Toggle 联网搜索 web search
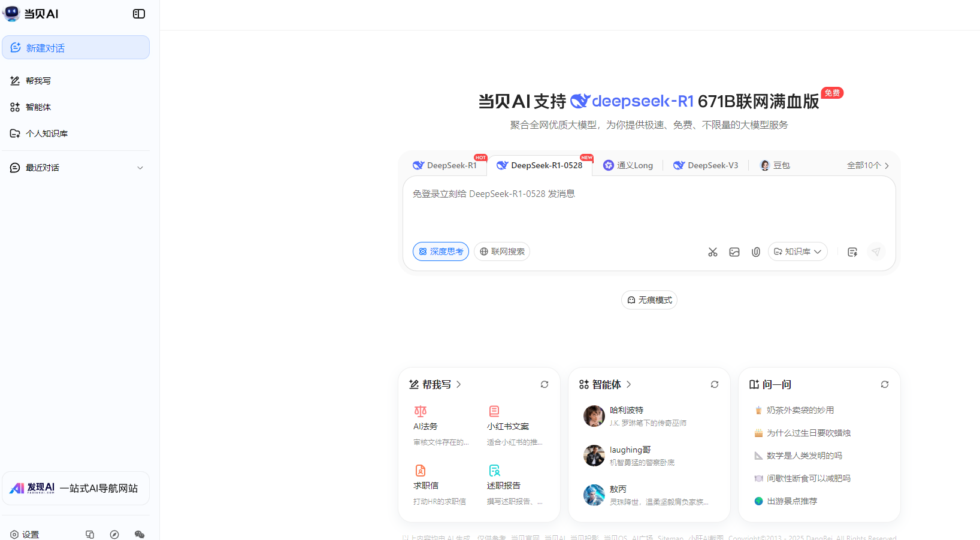Screen dimensions: 980x540 pyautogui.click(x=502, y=251)
